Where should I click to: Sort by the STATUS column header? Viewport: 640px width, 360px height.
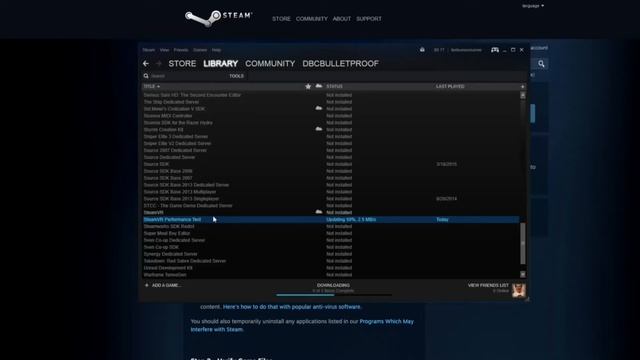(x=334, y=87)
